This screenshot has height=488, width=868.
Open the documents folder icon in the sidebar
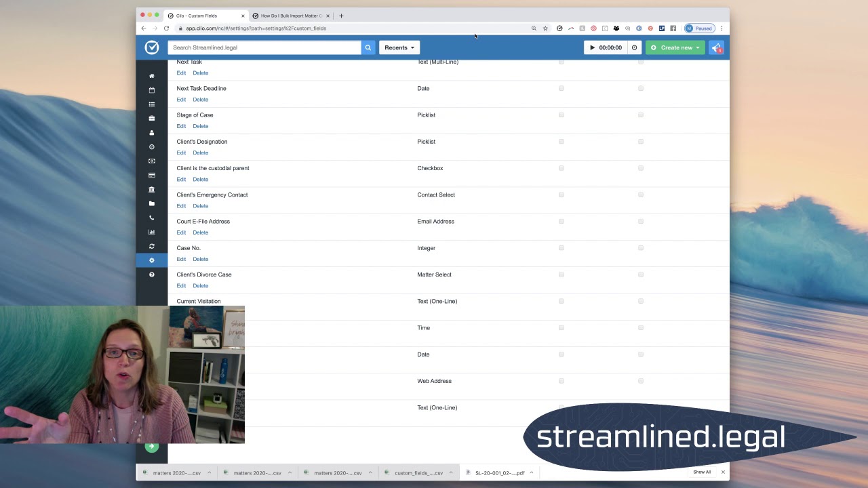point(152,204)
